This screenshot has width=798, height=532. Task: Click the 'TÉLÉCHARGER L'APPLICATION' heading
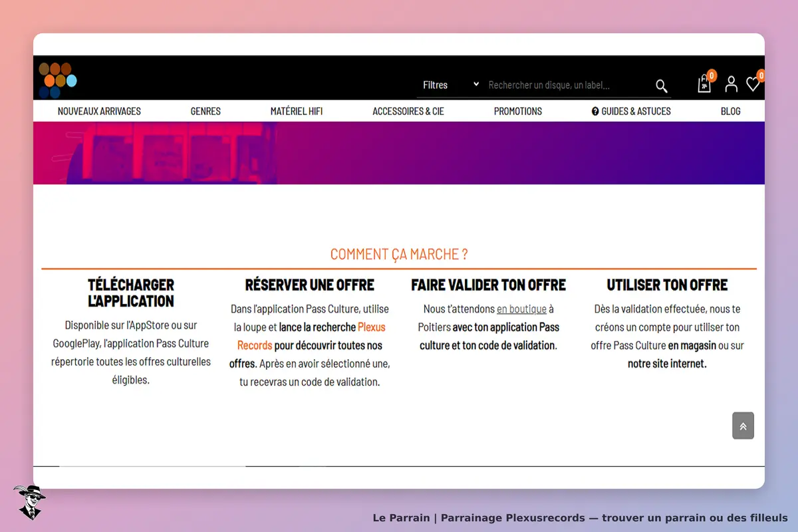tap(131, 293)
